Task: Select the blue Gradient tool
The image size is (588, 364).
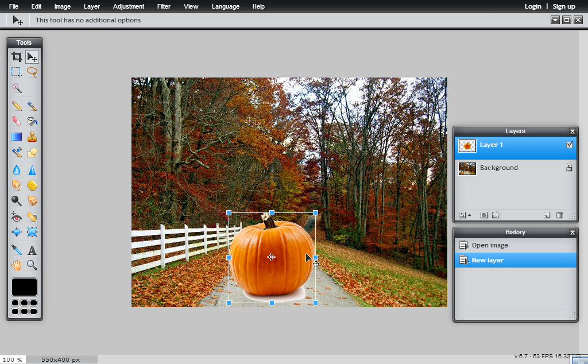Action: click(x=17, y=137)
